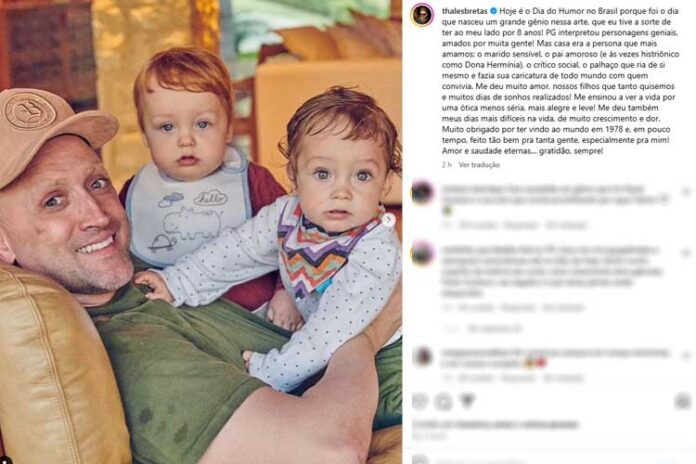Viewport: 696px width, 464px height.
Task: Open the third commenter's avatar
Action: click(x=422, y=356)
